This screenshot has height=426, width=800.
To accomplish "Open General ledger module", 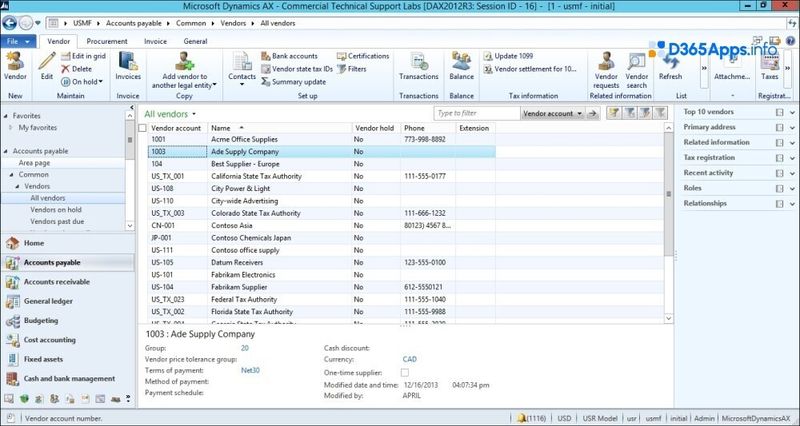I will pos(68,301).
